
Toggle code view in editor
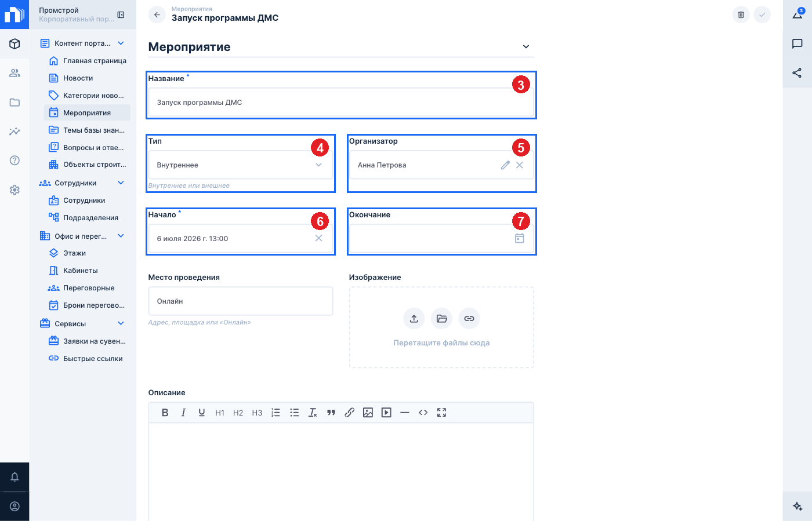tap(423, 413)
